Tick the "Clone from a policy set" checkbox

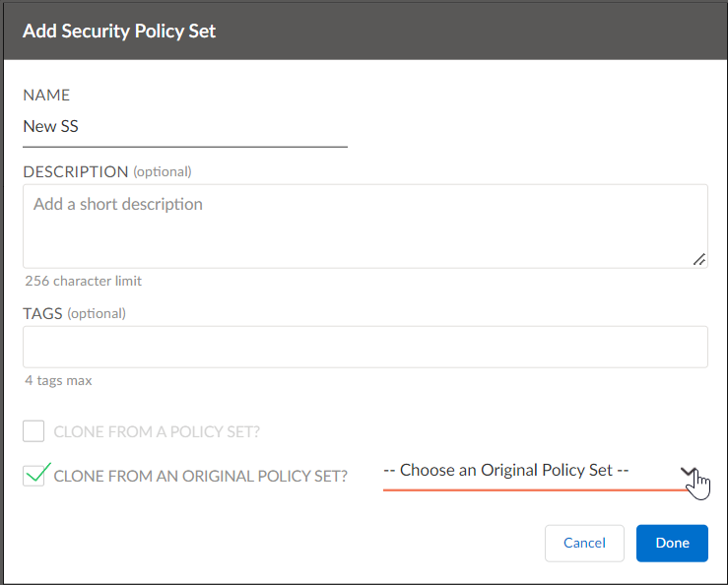click(x=34, y=431)
